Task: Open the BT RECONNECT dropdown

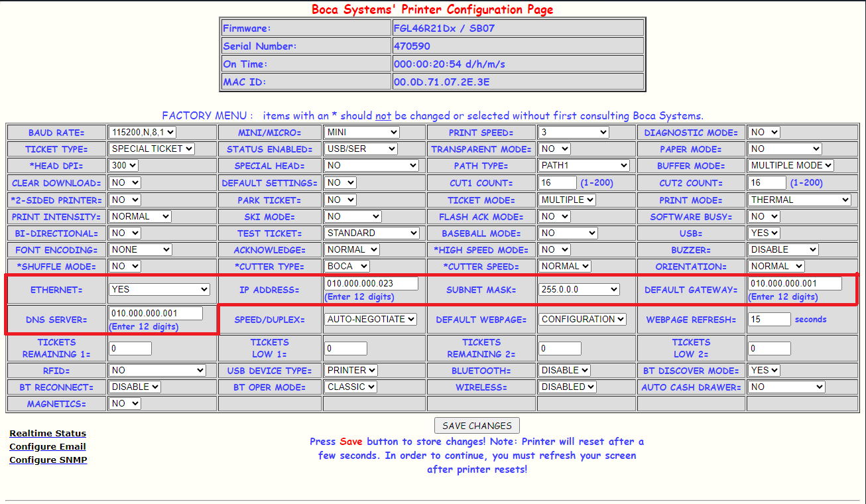Action: tap(135, 387)
